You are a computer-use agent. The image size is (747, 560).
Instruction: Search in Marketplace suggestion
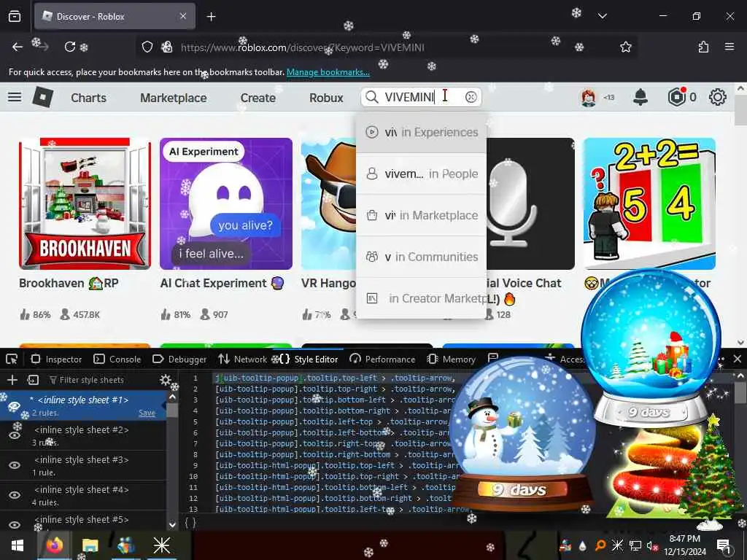click(421, 215)
